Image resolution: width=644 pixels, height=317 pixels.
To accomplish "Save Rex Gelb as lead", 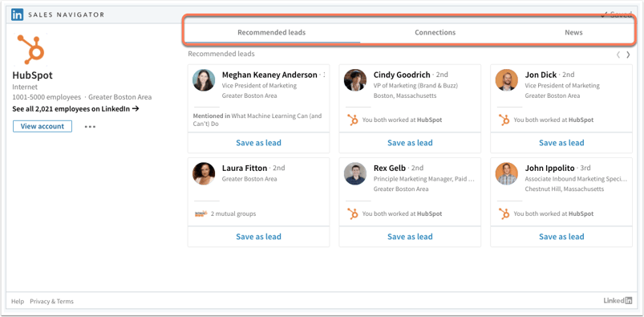I will click(x=410, y=237).
